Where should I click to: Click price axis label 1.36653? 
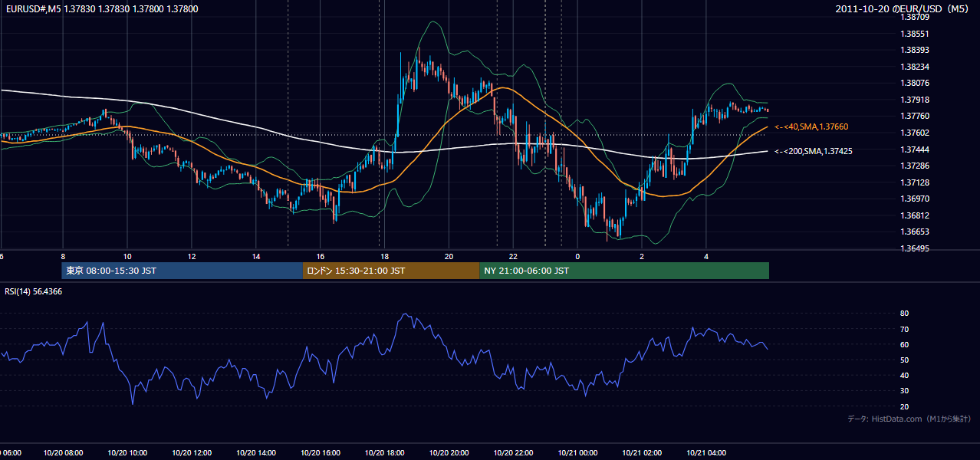(916, 232)
